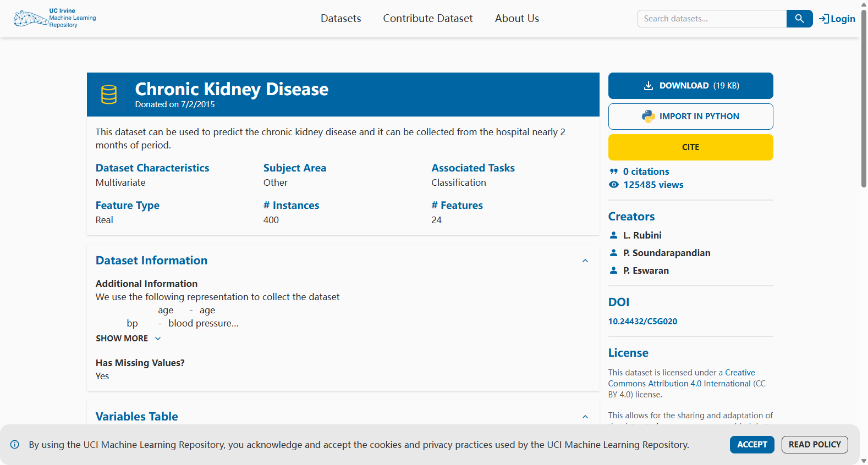This screenshot has height=465, width=868.
Task: Click the eye icon beside views
Action: [x=614, y=185]
